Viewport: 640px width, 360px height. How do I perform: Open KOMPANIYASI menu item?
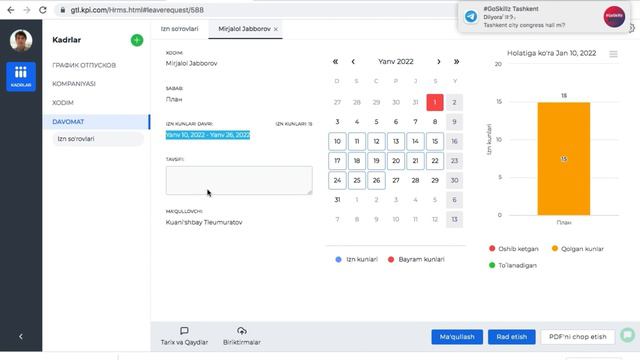point(74,84)
